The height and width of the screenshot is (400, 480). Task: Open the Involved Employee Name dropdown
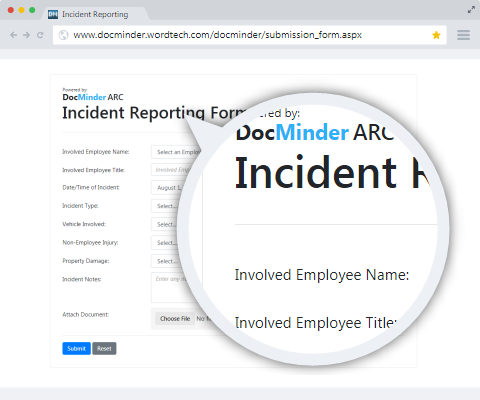tap(176, 152)
